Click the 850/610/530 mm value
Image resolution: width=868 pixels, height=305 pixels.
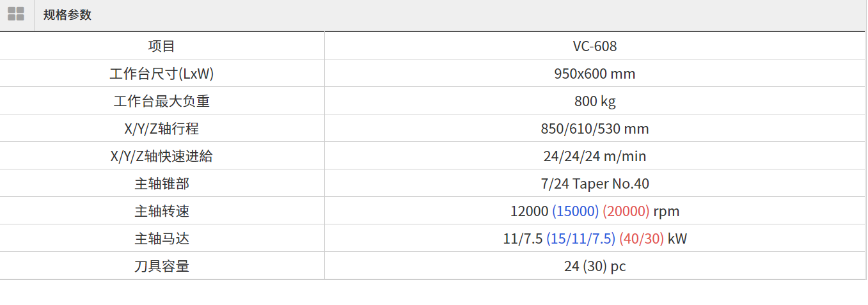coord(595,129)
